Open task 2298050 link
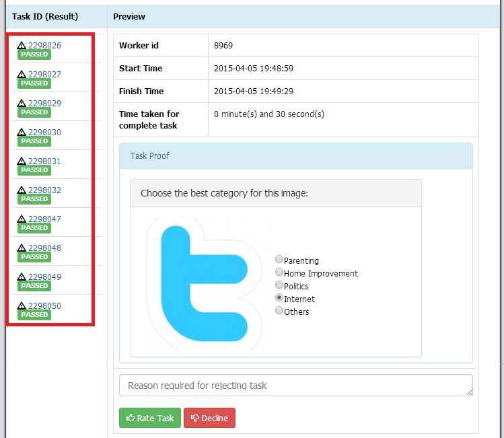Image resolution: width=504 pixels, height=438 pixels. pos(44,306)
